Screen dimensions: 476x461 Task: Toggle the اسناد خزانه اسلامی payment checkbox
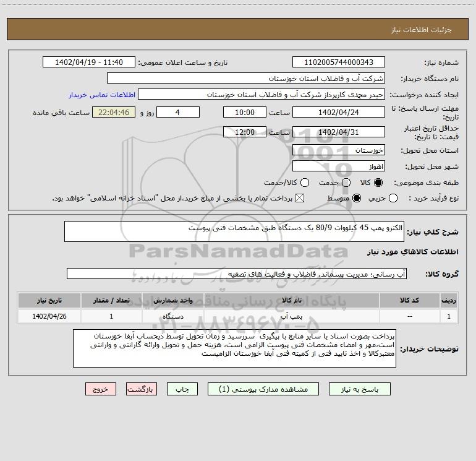click(300, 198)
